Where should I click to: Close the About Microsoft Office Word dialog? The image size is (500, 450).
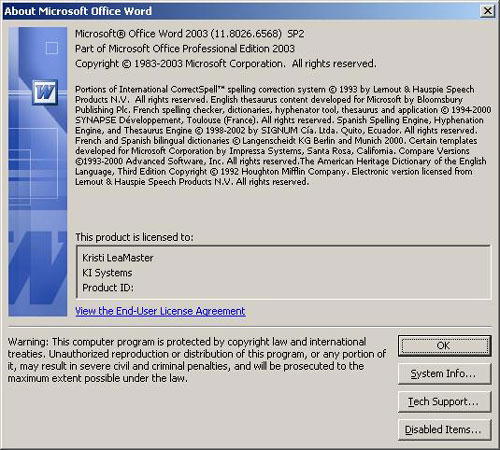487,11
